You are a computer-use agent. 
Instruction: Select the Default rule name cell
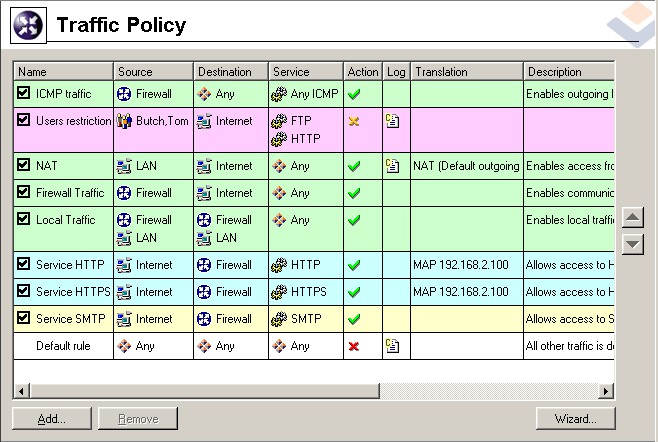point(63,346)
